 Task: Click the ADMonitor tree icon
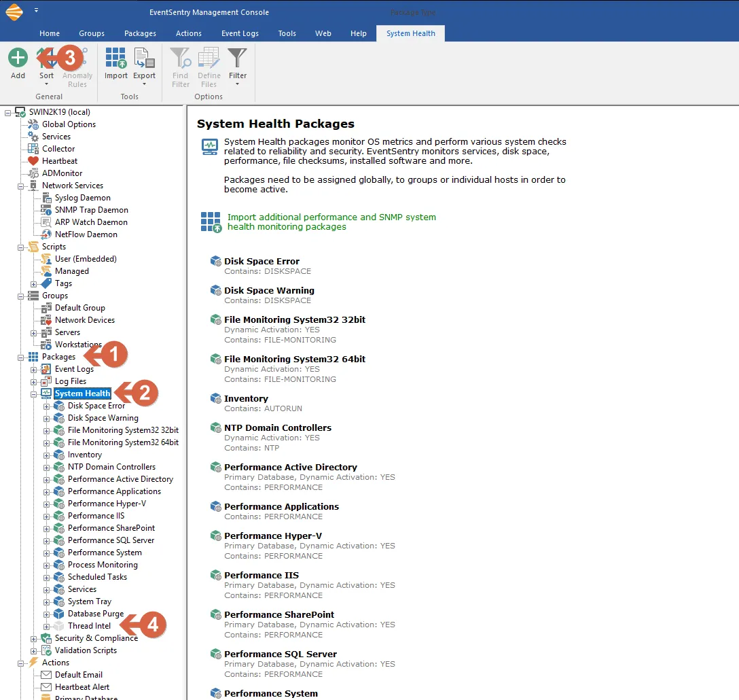click(33, 173)
